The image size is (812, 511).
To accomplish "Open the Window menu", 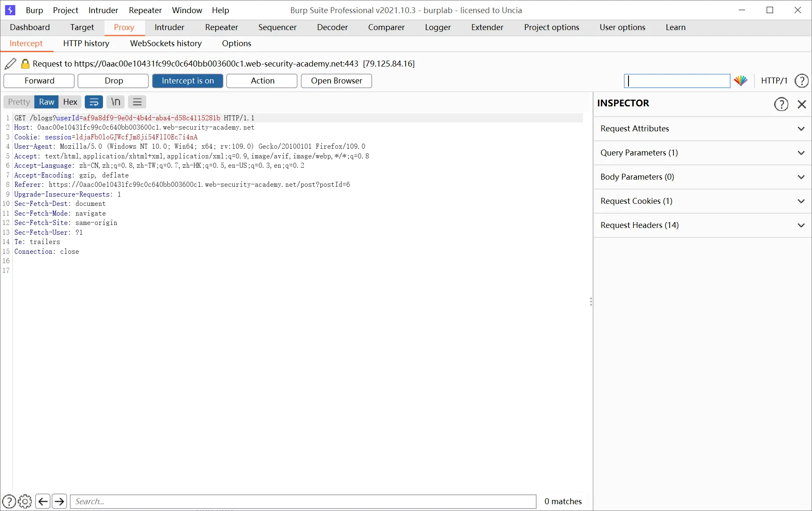I will [x=187, y=10].
